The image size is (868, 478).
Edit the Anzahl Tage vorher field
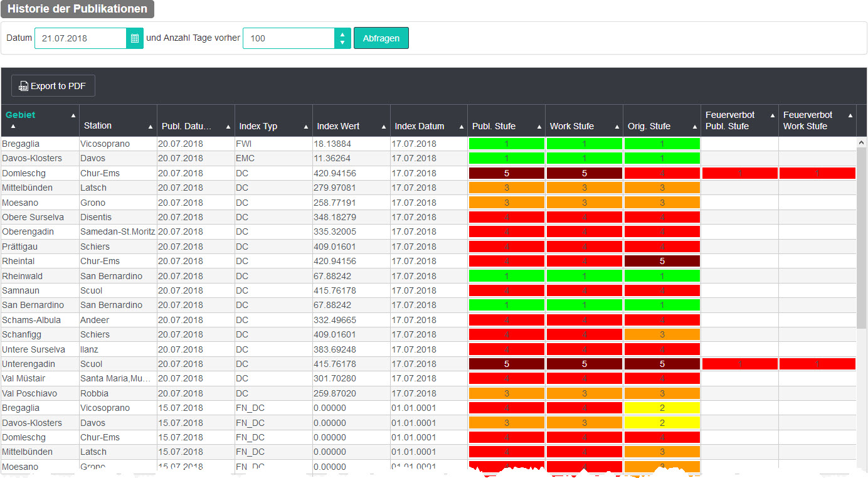(288, 38)
